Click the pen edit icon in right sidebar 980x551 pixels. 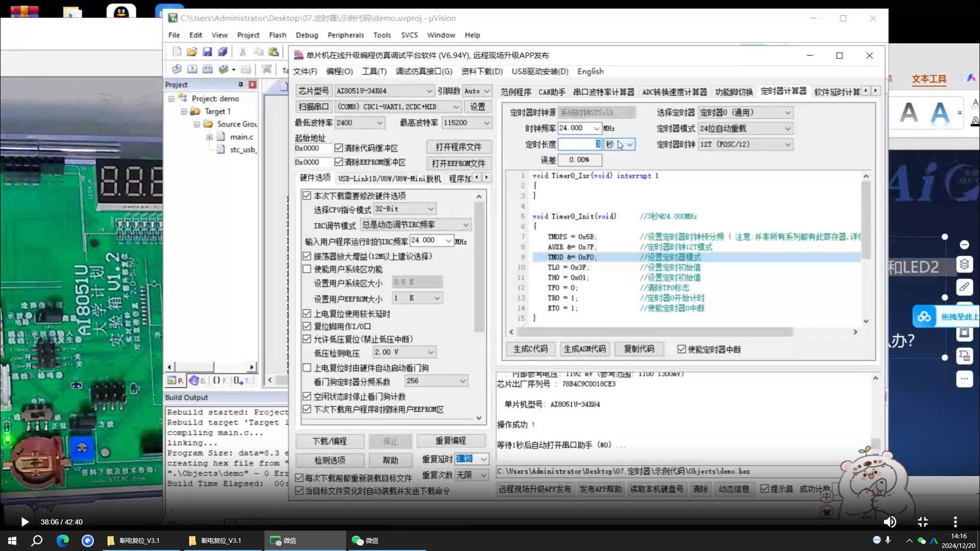pos(964,287)
